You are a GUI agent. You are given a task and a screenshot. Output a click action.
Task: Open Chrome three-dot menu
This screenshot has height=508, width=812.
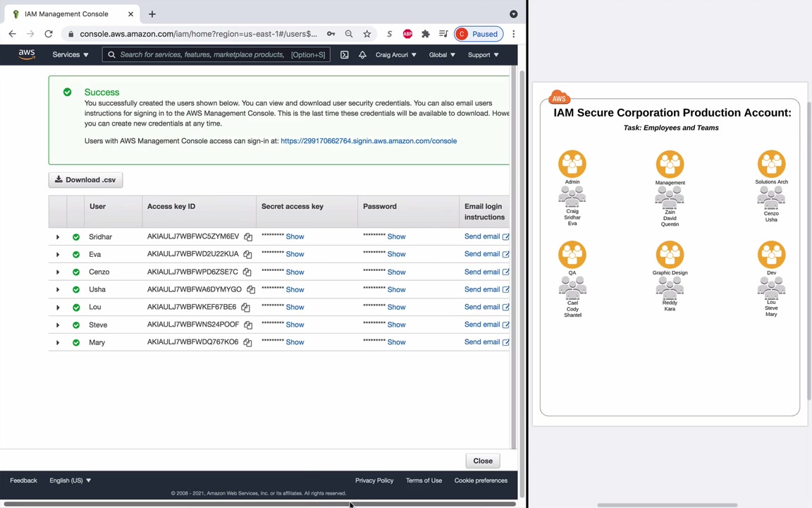pos(514,34)
